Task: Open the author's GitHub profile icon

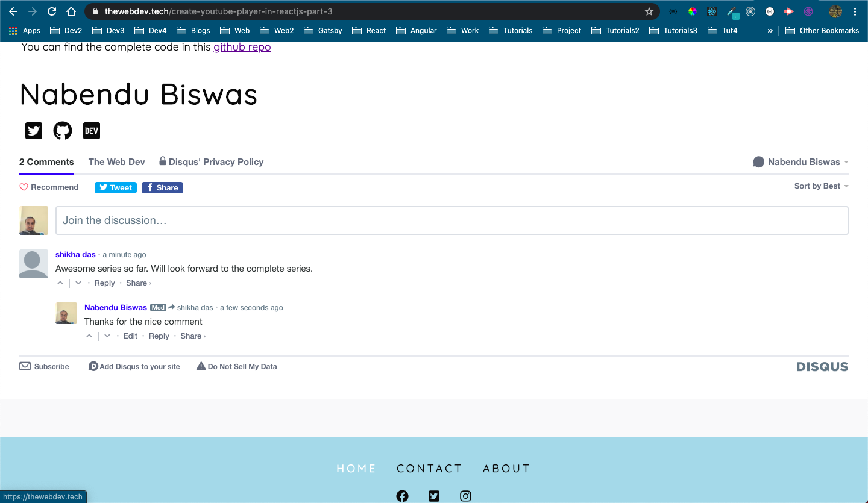Action: tap(63, 131)
